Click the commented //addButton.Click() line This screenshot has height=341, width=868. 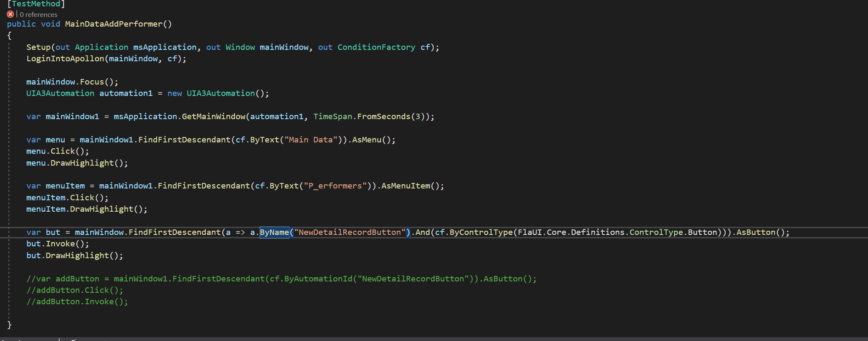click(x=74, y=290)
